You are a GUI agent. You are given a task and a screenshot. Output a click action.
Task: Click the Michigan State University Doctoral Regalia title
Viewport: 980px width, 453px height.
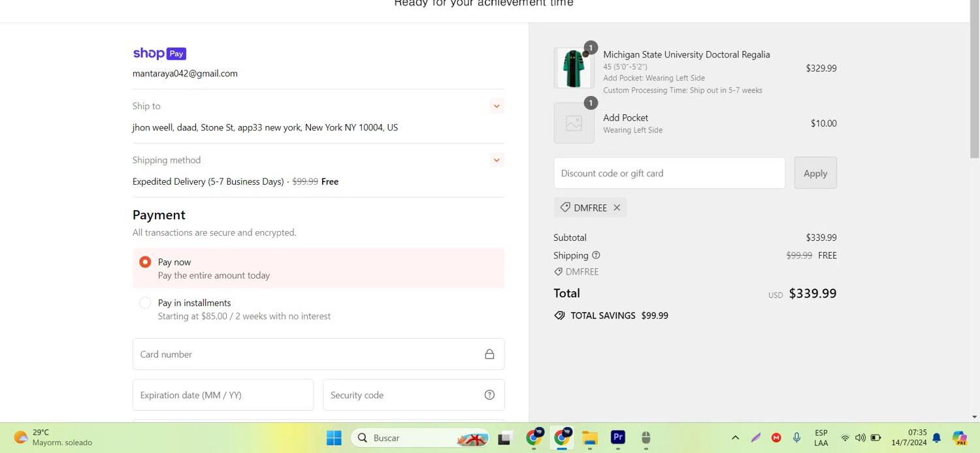pos(687,54)
